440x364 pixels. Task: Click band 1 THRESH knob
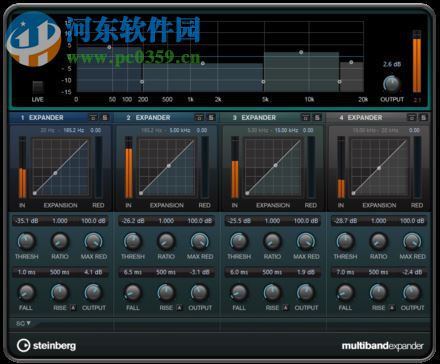[26, 241]
